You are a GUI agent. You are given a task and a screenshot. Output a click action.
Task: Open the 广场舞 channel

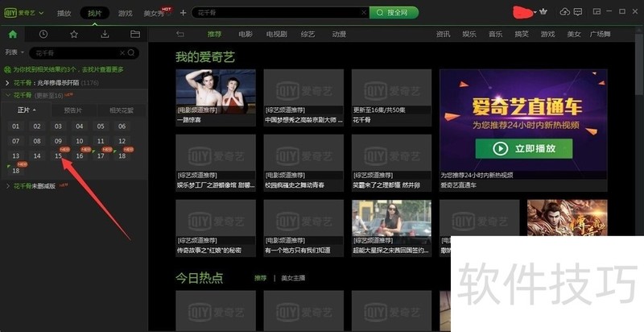pos(600,34)
